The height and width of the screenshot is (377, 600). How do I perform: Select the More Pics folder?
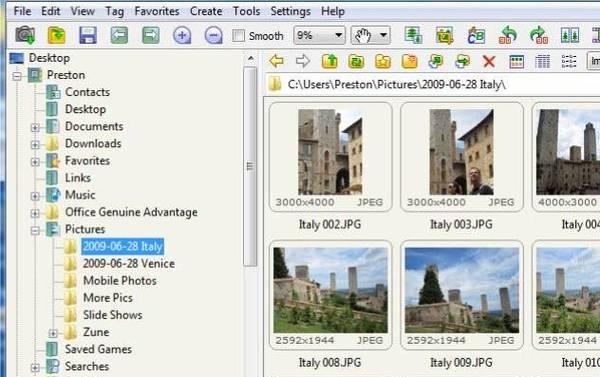coord(108,298)
